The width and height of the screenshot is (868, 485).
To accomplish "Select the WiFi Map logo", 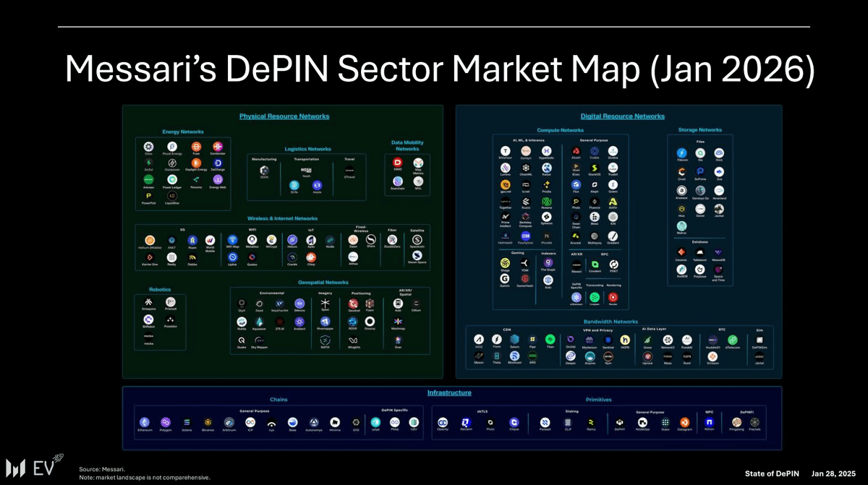I will click(232, 240).
